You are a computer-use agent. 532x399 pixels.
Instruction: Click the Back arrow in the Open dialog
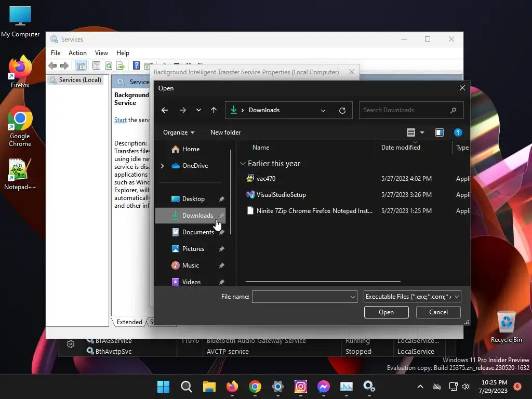coord(165,110)
